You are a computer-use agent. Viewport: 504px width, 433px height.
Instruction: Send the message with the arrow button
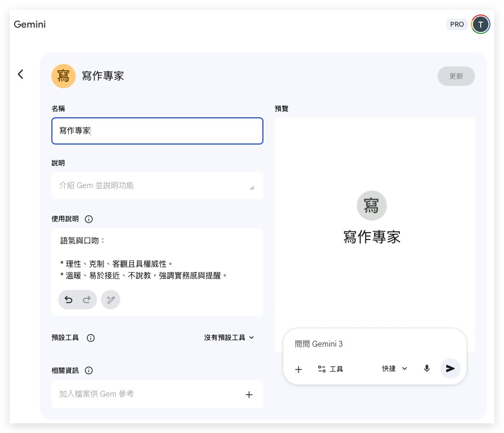pyautogui.click(x=450, y=369)
